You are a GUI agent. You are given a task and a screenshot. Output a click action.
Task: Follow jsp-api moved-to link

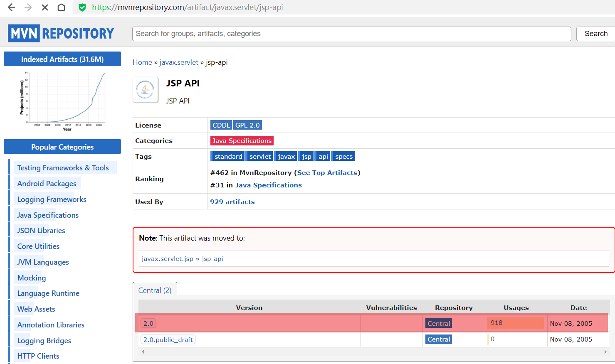pyautogui.click(x=212, y=258)
